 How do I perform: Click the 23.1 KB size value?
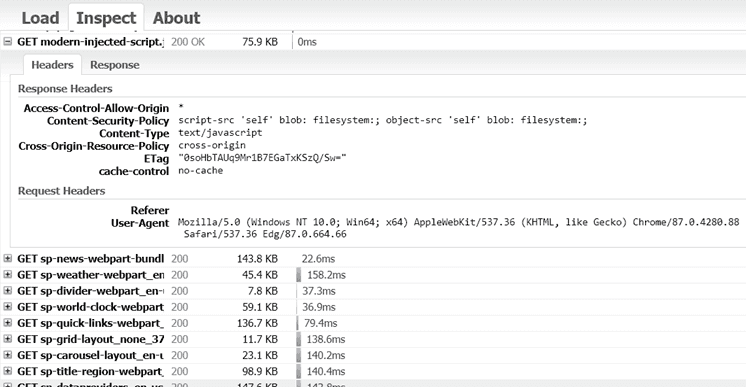tap(260, 356)
